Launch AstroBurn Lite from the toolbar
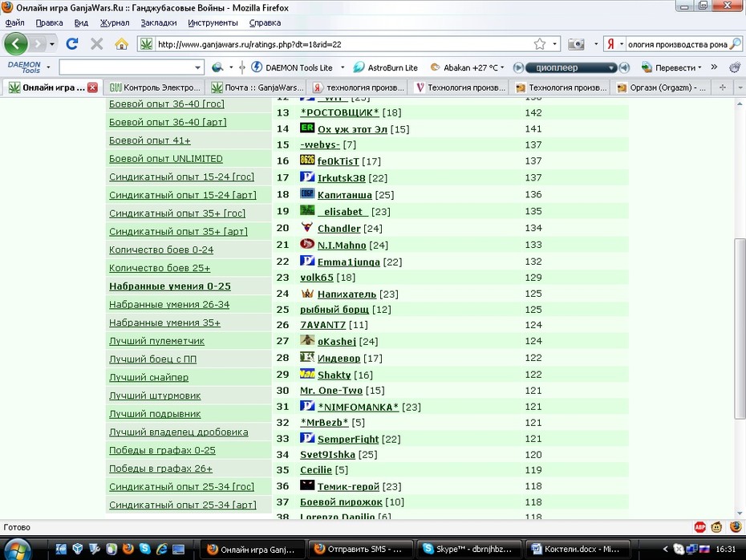Image resolution: width=746 pixels, height=560 pixels. tap(386, 67)
